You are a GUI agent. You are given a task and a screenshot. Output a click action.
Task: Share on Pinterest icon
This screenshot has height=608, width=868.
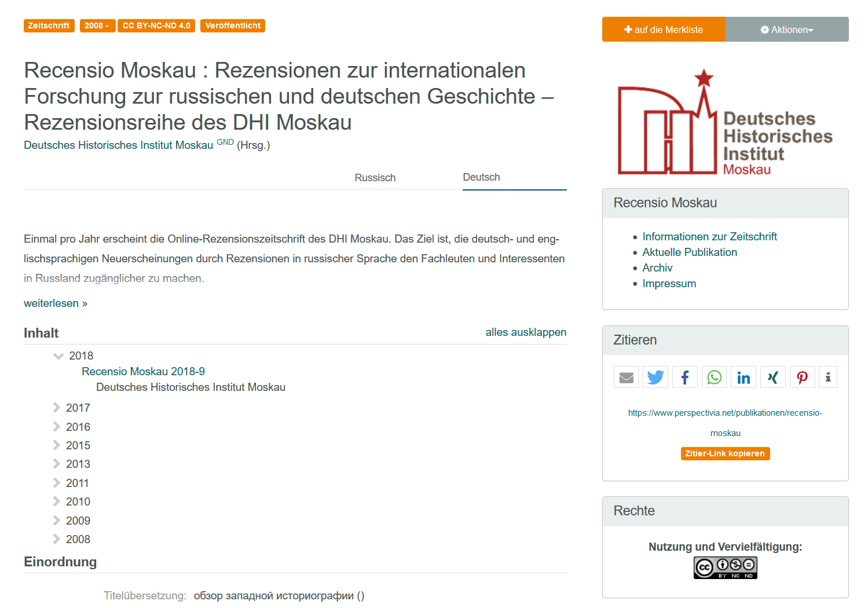coord(803,378)
